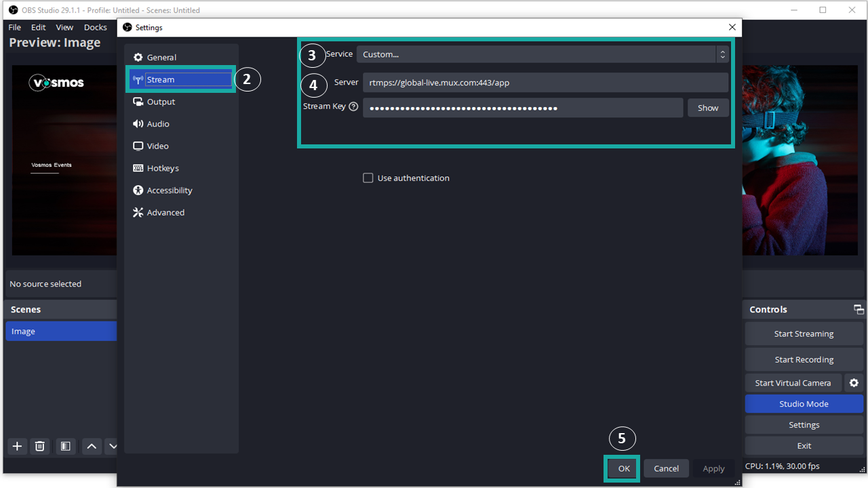
Task: Click the speaker icon beside Audio
Action: [x=138, y=124]
